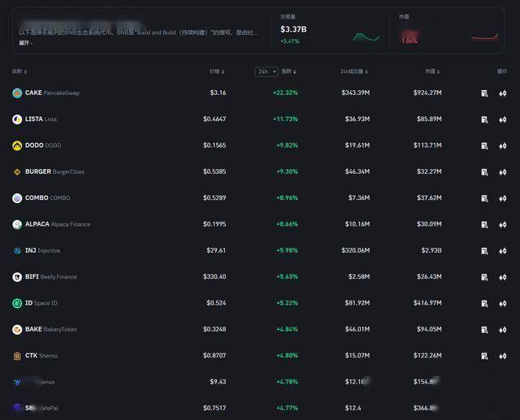Screen dimensions: 520x420
Task: Click the trade candlestick icon for BIFI
Action: [503, 277]
